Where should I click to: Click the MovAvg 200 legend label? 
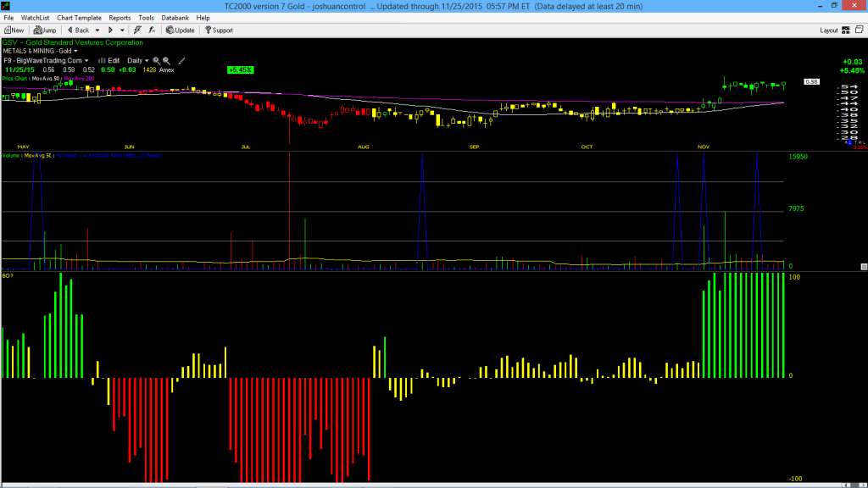[x=79, y=79]
